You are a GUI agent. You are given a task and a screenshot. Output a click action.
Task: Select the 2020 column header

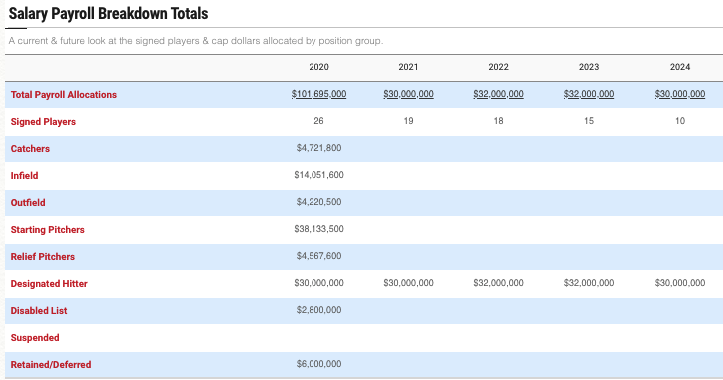(319, 67)
